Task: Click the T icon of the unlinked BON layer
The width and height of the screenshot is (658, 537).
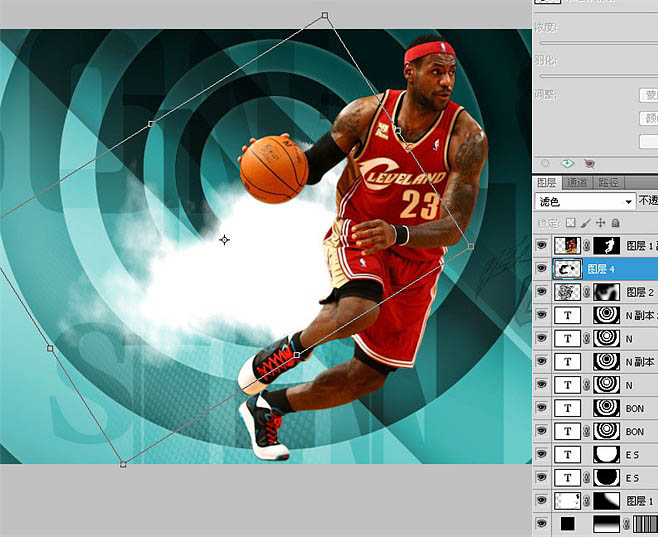Action: click(567, 408)
